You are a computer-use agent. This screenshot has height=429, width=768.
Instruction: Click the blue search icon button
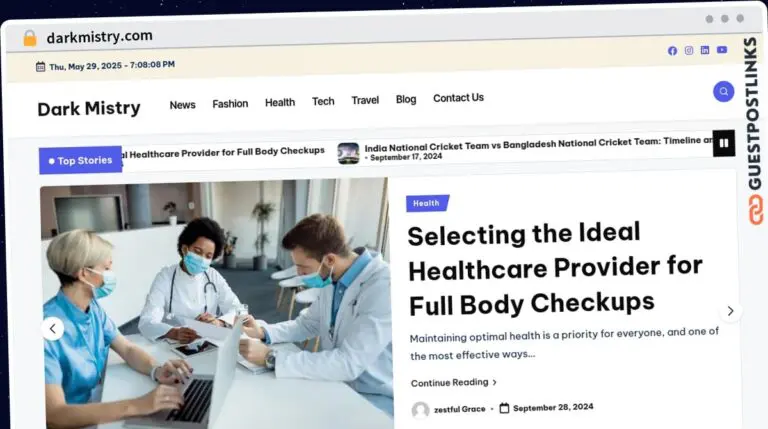pos(723,92)
